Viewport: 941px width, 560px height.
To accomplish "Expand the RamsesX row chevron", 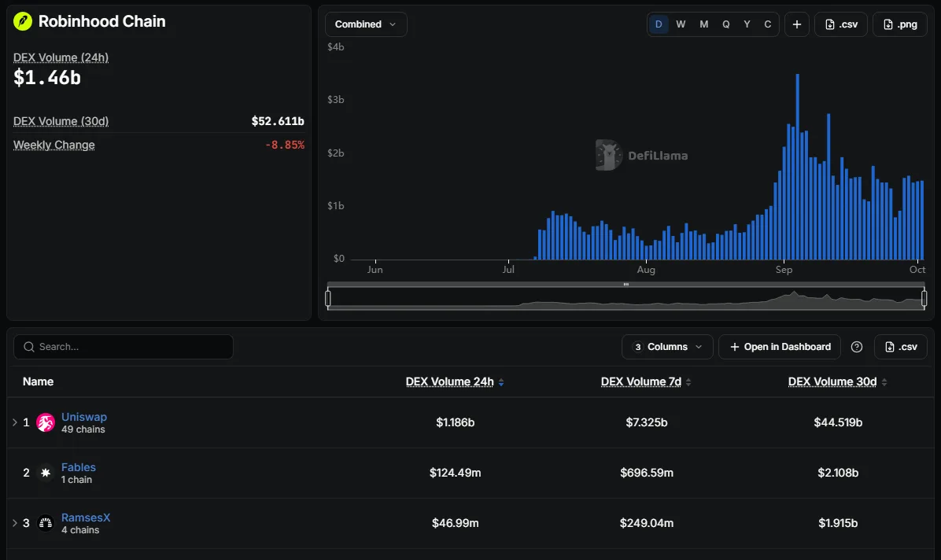I will point(15,523).
